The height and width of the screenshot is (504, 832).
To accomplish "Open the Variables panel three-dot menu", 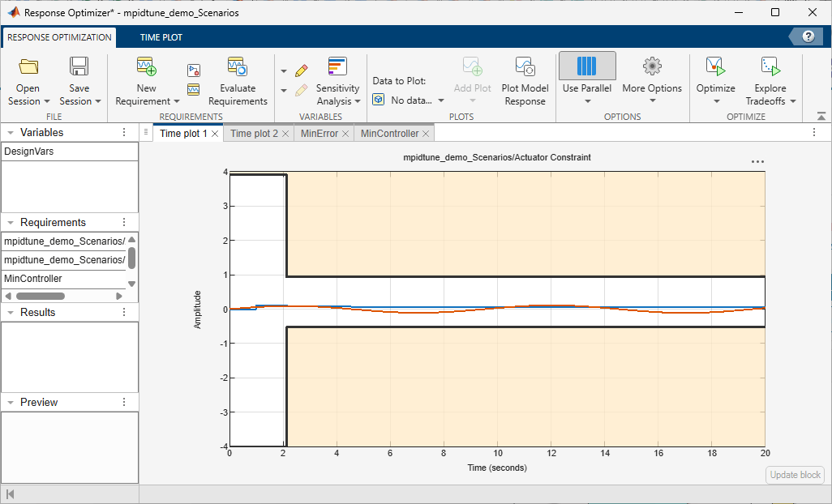I will point(124,133).
